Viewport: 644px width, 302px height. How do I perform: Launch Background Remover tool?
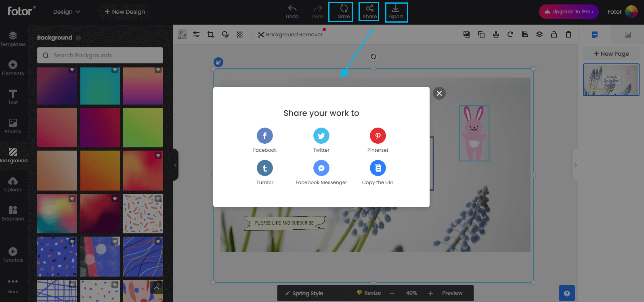point(290,34)
